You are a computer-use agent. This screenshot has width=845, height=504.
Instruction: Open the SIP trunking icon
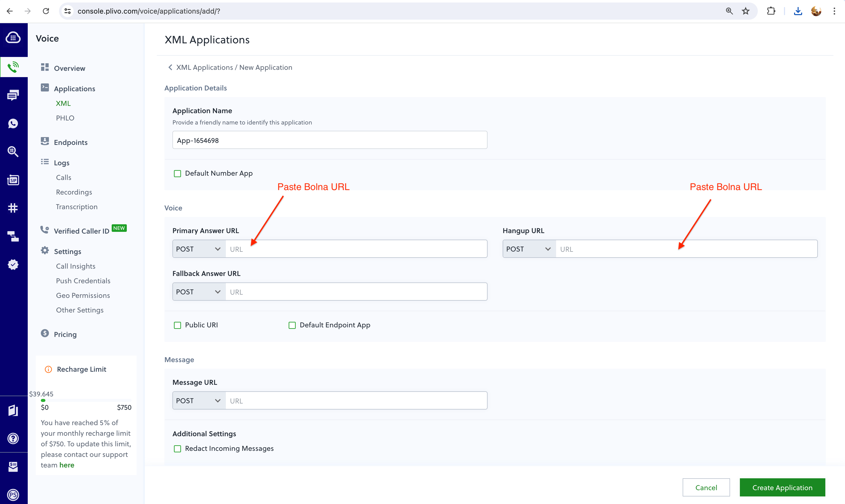[13, 180]
